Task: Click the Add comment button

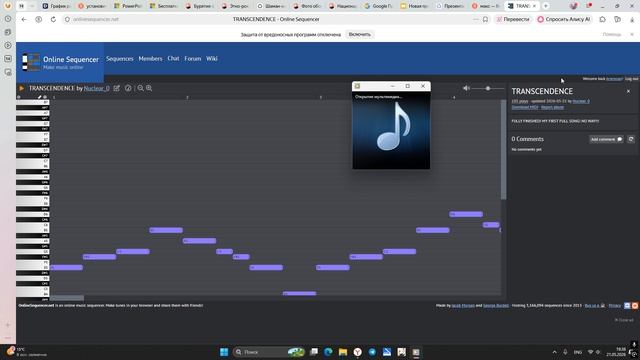Action: point(606,139)
